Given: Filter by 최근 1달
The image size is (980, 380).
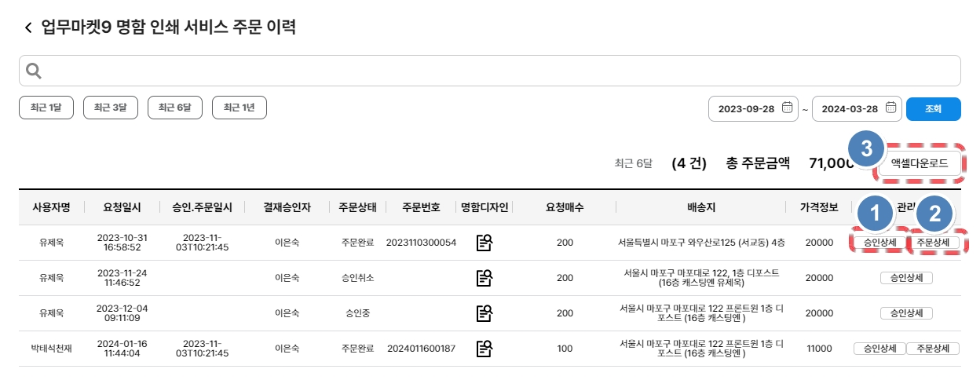Looking at the screenshot, I should click(x=46, y=108).
